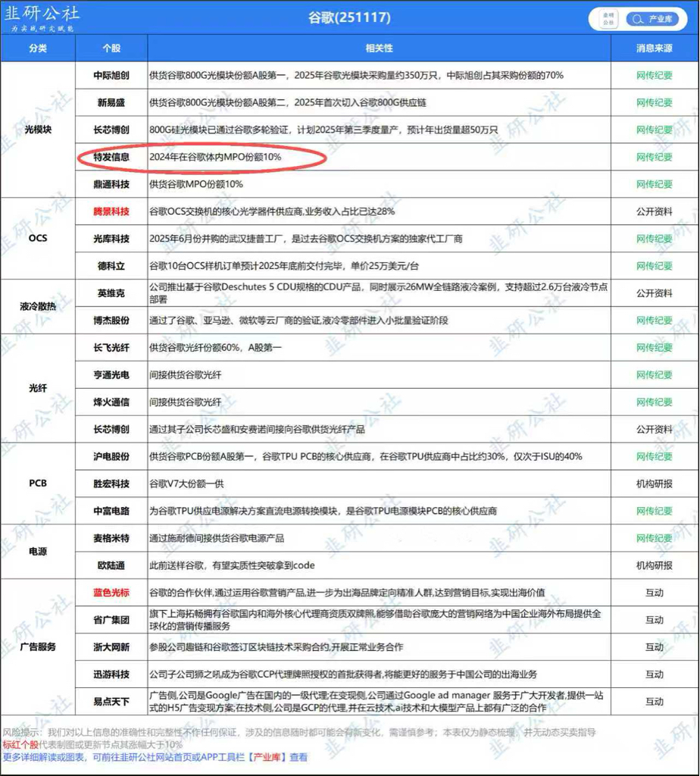Screen dimensions: 700x776
Task: Select the 广告服务 category cell
Action: click(x=38, y=646)
